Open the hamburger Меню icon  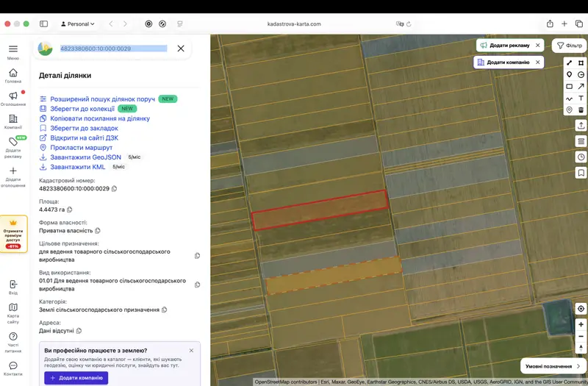13,49
